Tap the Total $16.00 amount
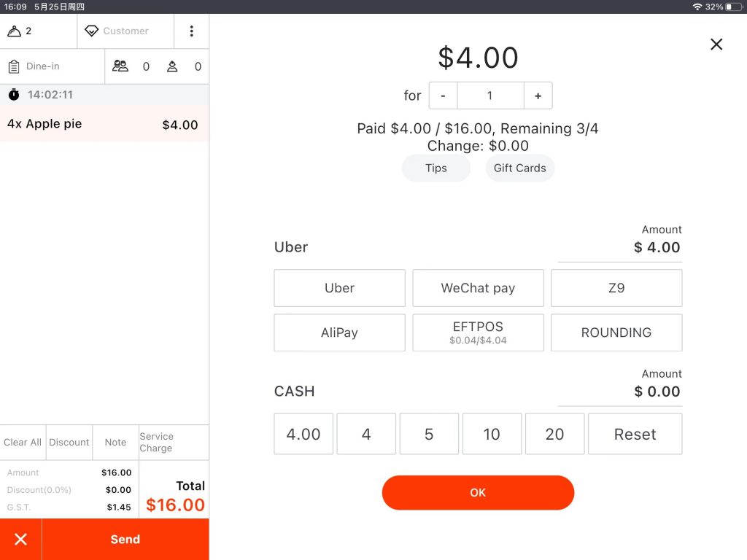Image resolution: width=747 pixels, height=560 pixels. (175, 505)
